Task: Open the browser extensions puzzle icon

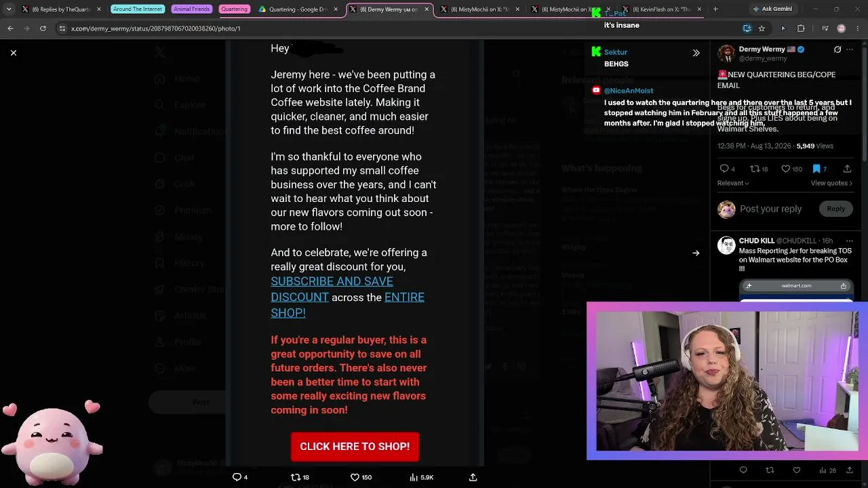Action: coord(801,28)
